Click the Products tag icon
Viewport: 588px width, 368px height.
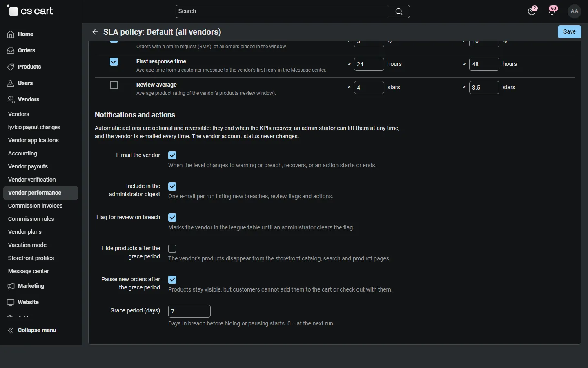11,67
